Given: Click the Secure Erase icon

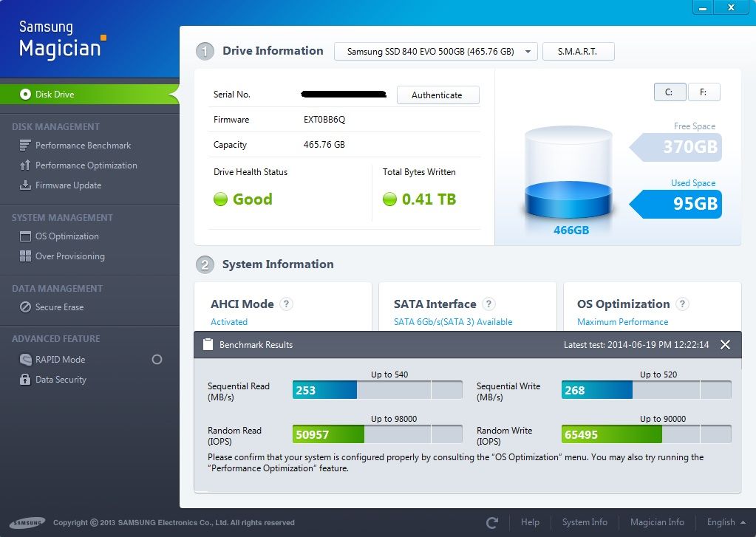Looking at the screenshot, I should click(x=25, y=307).
